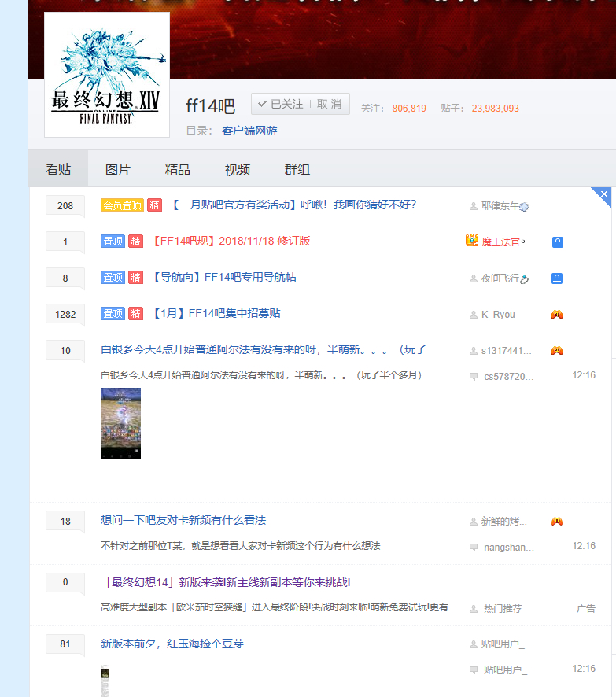Viewport: 616px width, 697px height.
Task: Click preview text 不针对之前那位T某
Action: 241,546
